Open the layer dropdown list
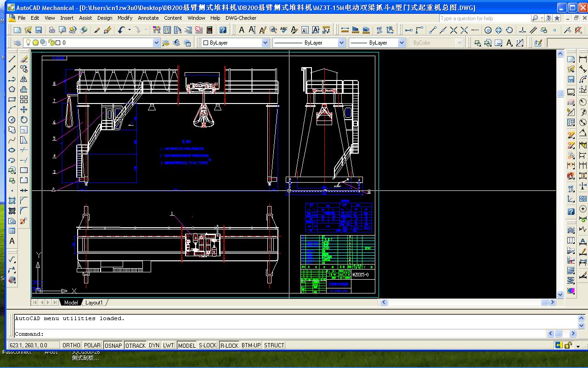This screenshot has height=368, width=588. [156, 43]
